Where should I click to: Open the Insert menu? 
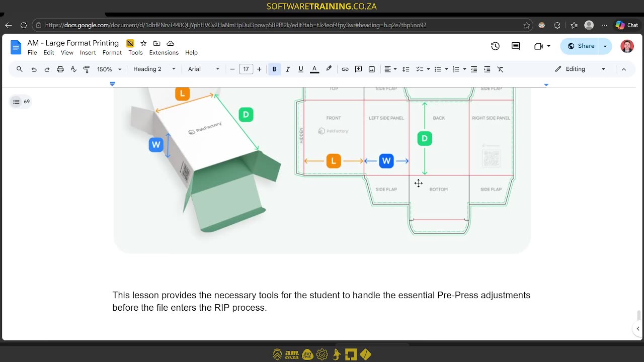(88, 53)
